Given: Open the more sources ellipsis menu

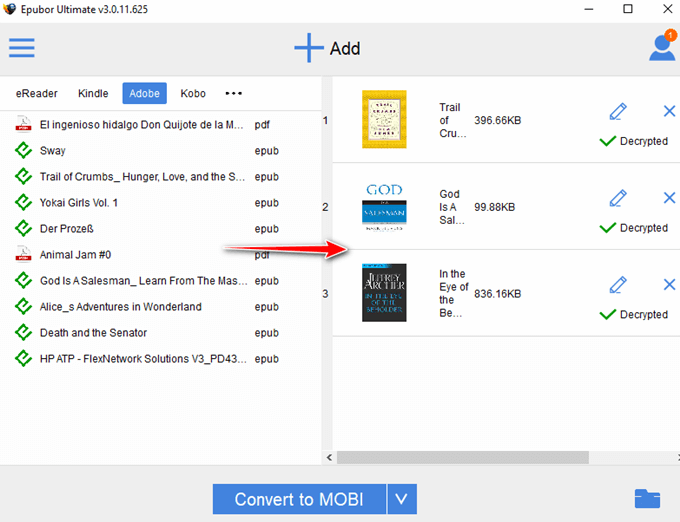Looking at the screenshot, I should pos(233,93).
